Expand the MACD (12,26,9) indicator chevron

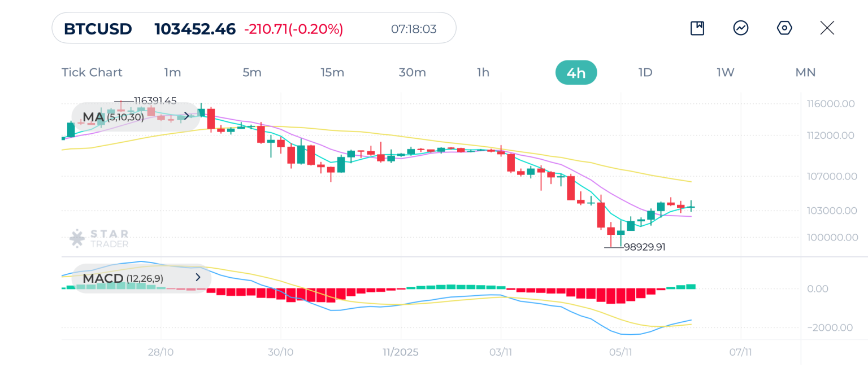click(x=198, y=278)
